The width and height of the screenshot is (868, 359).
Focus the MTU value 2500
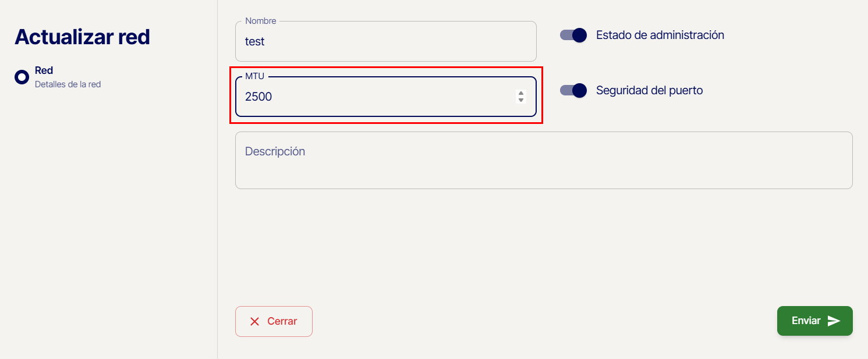(x=258, y=97)
